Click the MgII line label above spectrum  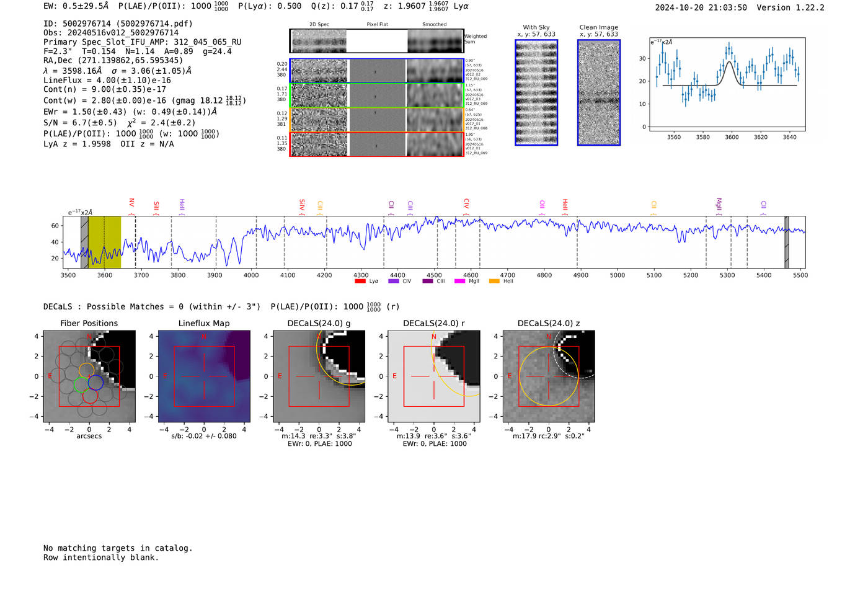tap(719, 204)
